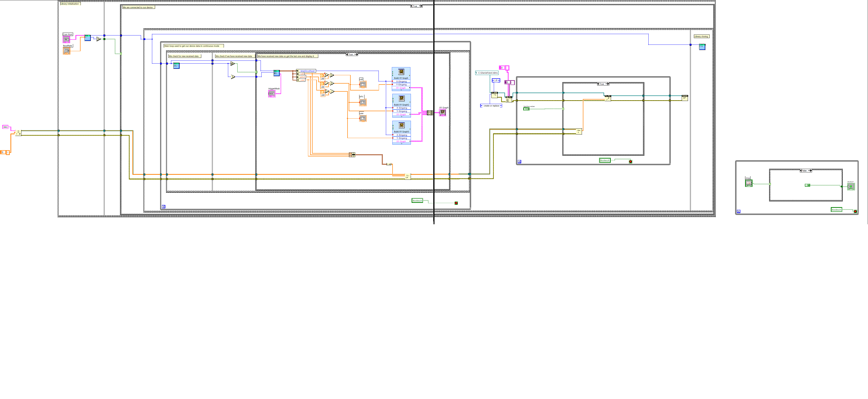The height and width of the screenshot is (399, 868).
Task: Click the BaudRate control terminal
Action: tap(67, 51)
